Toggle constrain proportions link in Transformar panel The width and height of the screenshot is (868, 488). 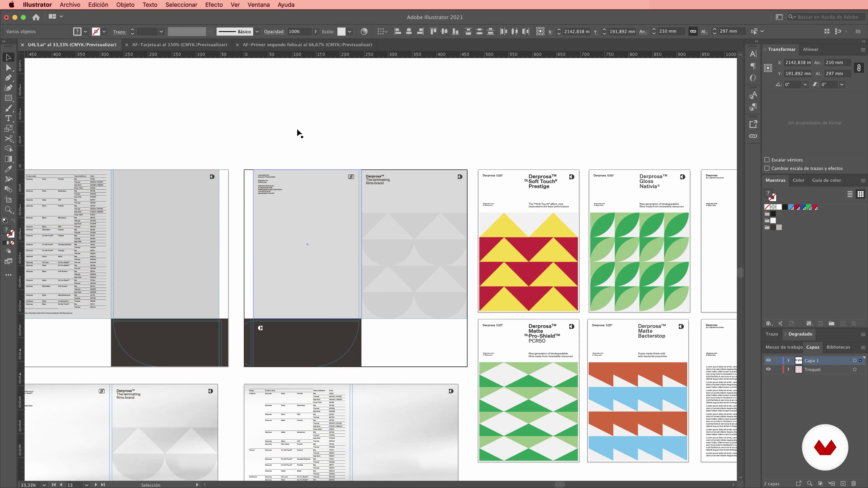(x=859, y=68)
